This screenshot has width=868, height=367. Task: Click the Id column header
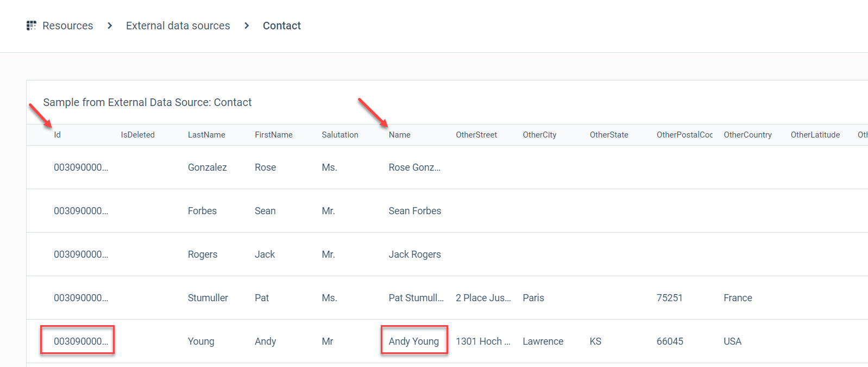pos(57,135)
